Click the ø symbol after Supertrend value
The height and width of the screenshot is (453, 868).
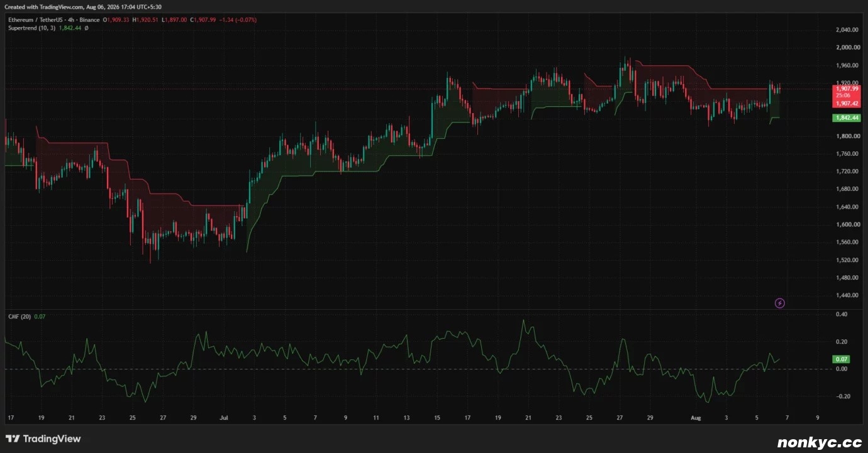click(x=86, y=28)
